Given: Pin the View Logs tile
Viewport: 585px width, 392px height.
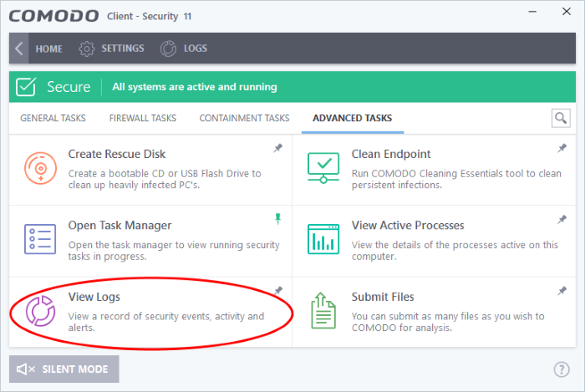Looking at the screenshot, I should (x=278, y=291).
